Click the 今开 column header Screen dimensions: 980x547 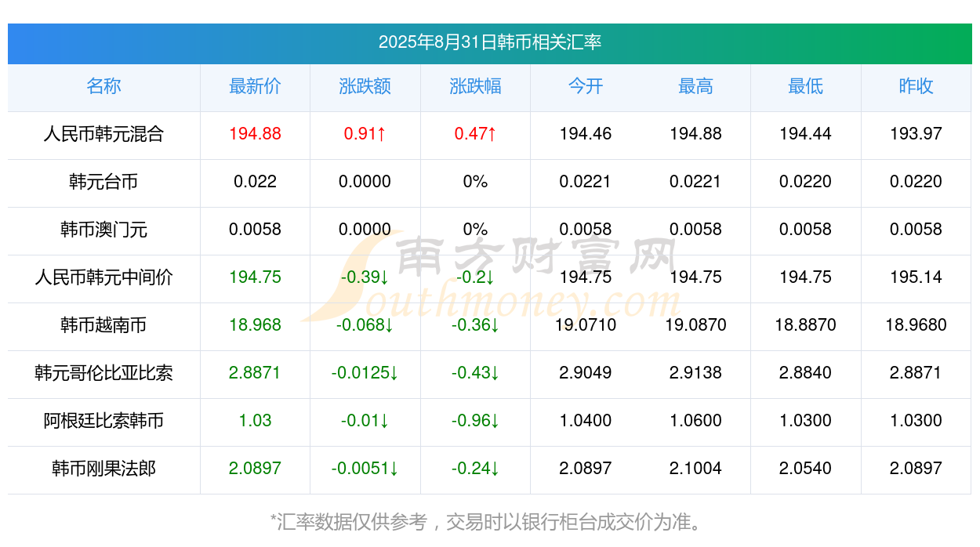click(586, 86)
